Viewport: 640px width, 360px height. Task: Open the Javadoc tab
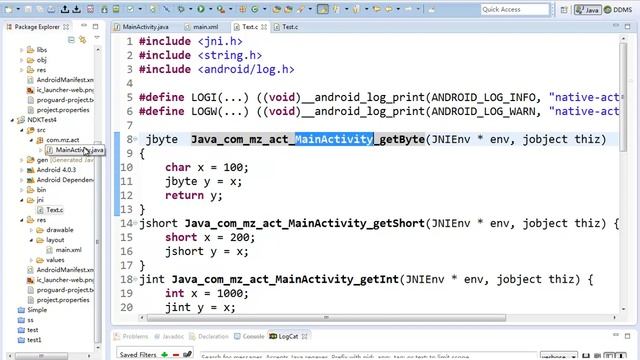pyautogui.click(x=169, y=336)
